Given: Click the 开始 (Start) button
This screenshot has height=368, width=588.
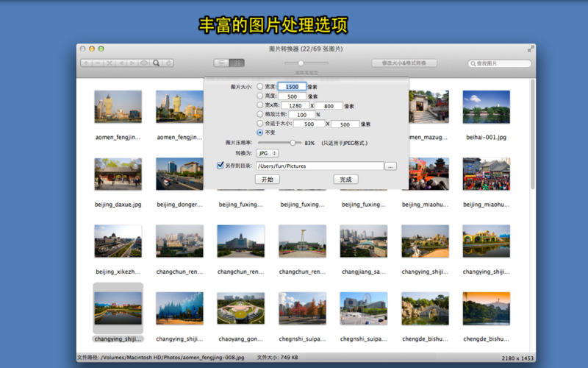Looking at the screenshot, I should 268,180.
